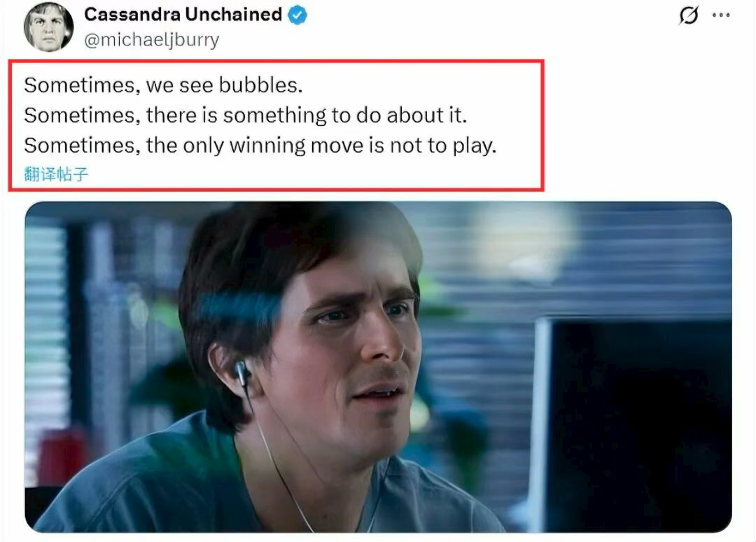
Task: Click the window blinds in the photo
Action: 45,338
